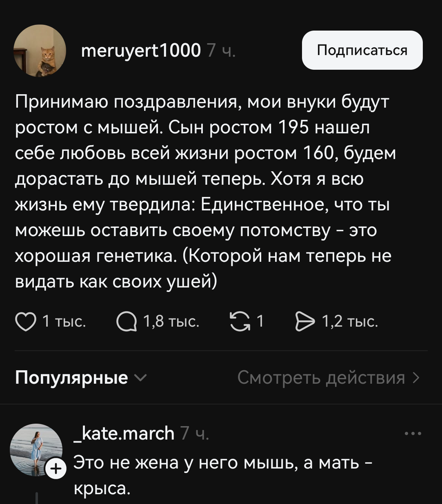
Task: Tap the meruyert1000 cat avatar
Action: click(40, 51)
